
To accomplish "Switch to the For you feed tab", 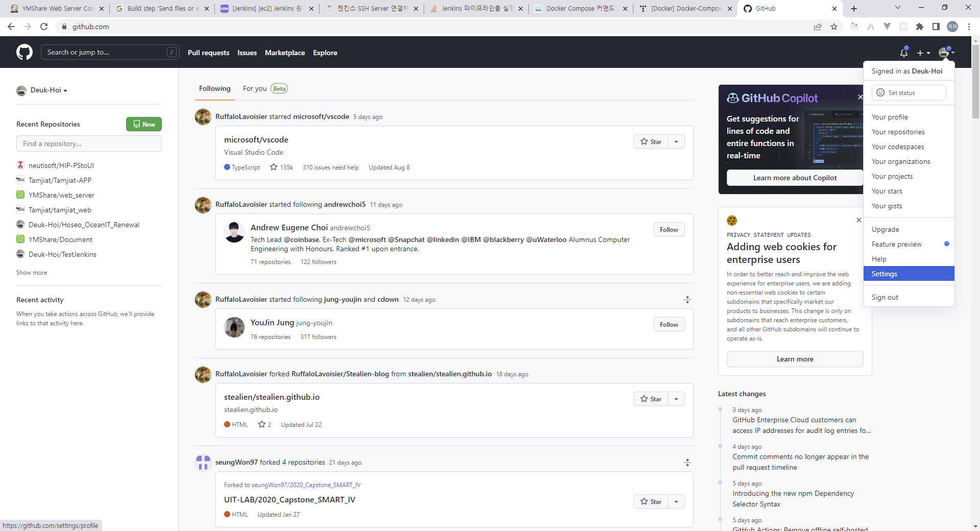I will coord(265,89).
